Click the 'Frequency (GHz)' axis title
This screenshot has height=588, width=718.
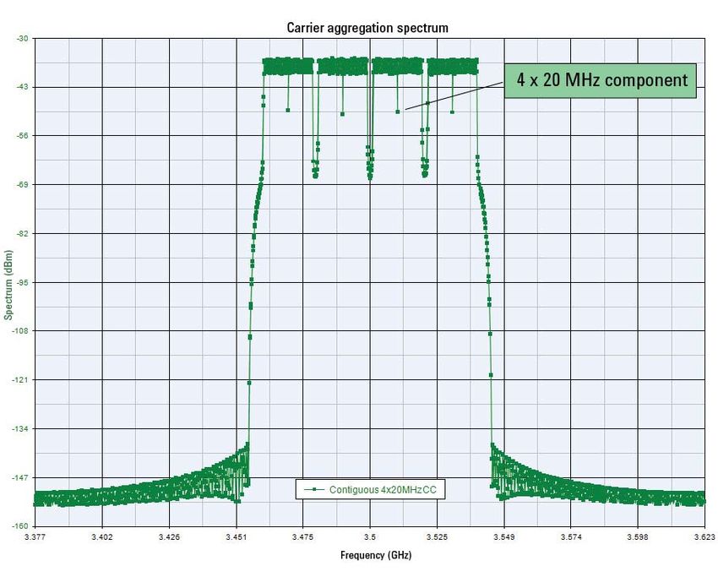click(x=376, y=556)
